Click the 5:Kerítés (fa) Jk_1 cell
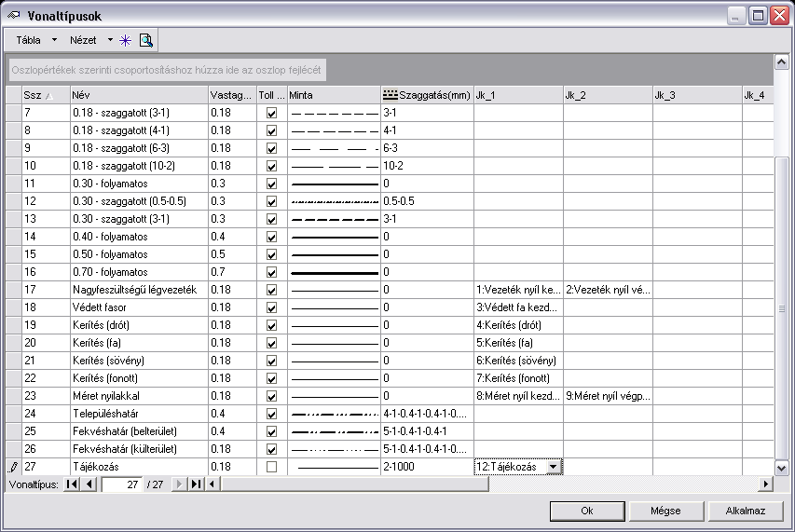Viewport: 795px width, 532px height. click(x=518, y=343)
